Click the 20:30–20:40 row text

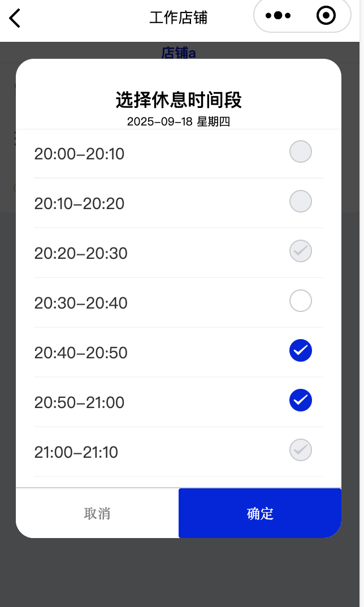click(x=81, y=303)
